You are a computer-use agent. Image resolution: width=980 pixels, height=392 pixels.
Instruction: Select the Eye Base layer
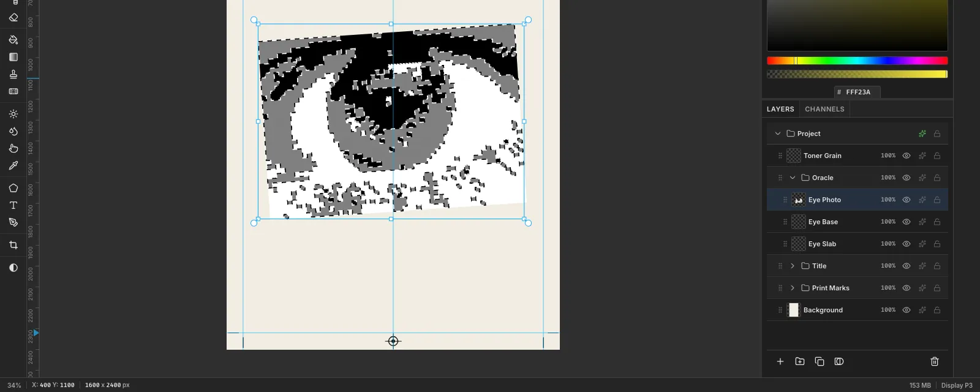click(858, 222)
